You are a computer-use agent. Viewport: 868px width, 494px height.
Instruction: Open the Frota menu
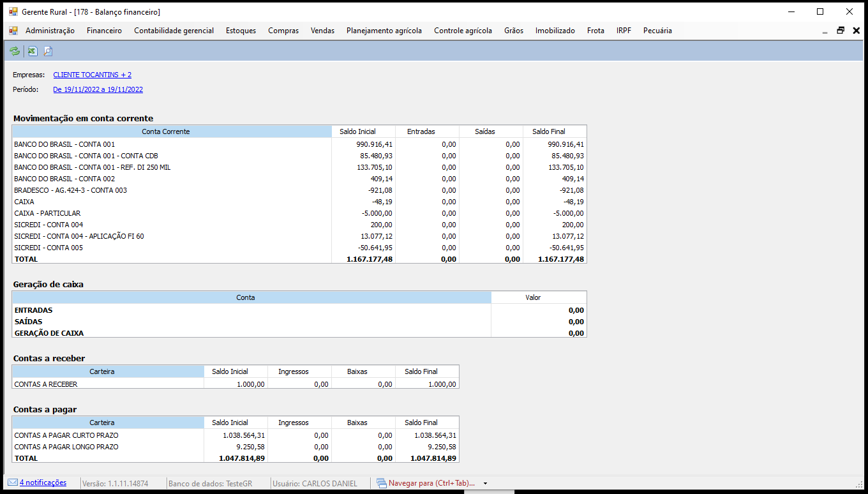[595, 31]
